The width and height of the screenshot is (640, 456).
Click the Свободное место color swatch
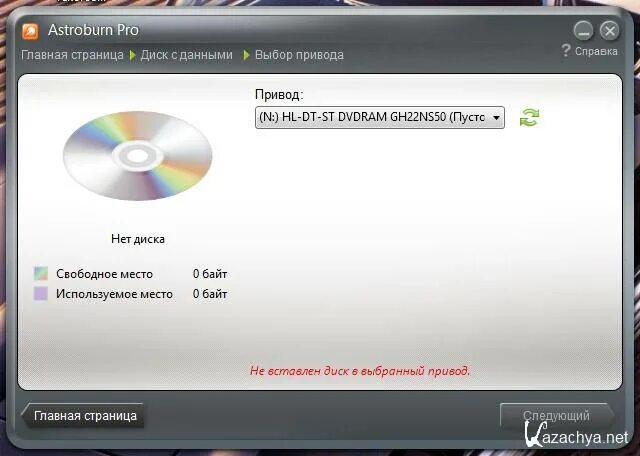coord(41,274)
